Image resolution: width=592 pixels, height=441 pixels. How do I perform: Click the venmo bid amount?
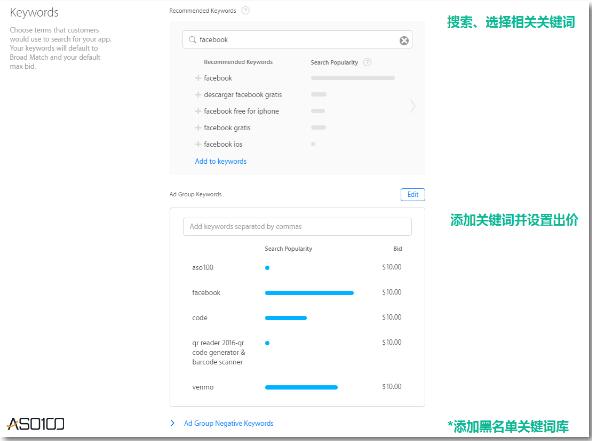[392, 387]
